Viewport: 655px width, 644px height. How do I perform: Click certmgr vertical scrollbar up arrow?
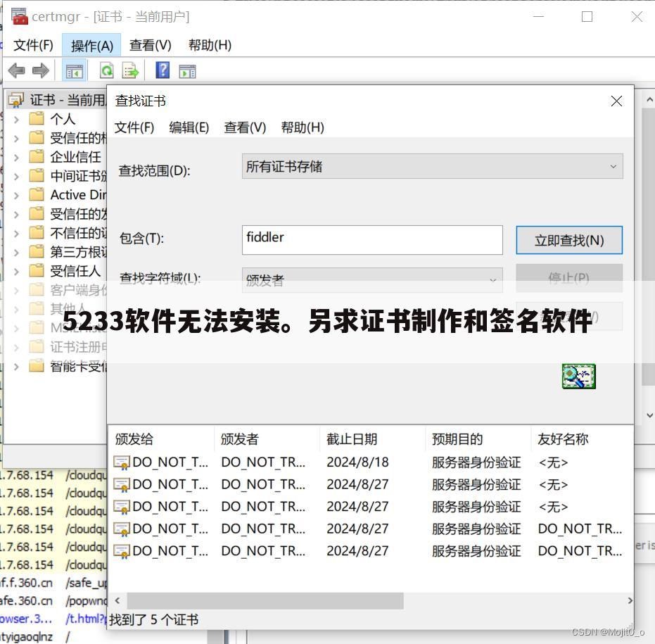(x=649, y=99)
